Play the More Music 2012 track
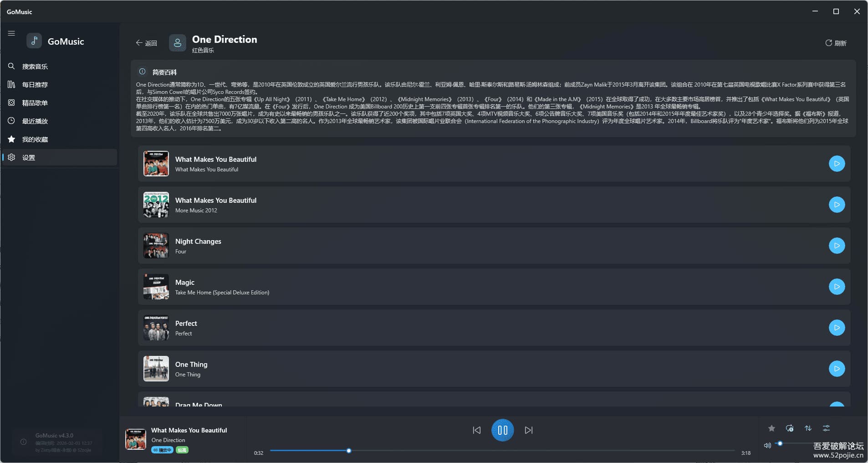 tap(837, 205)
